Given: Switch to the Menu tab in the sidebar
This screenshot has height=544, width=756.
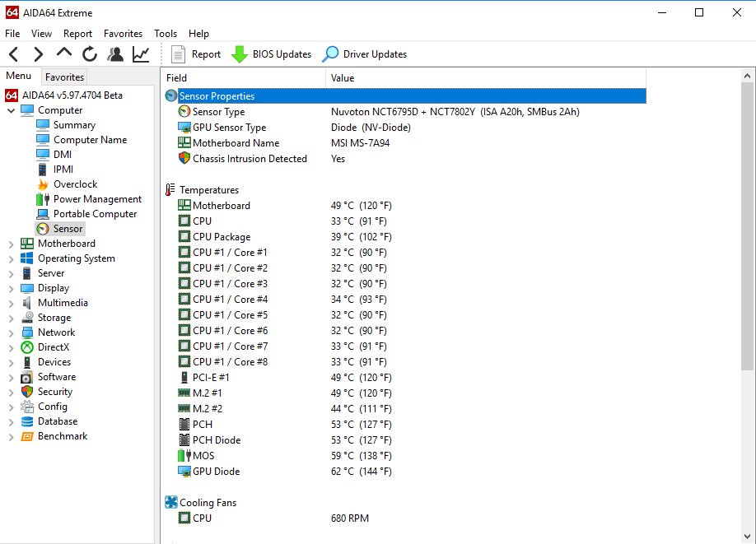Looking at the screenshot, I should 19,76.
